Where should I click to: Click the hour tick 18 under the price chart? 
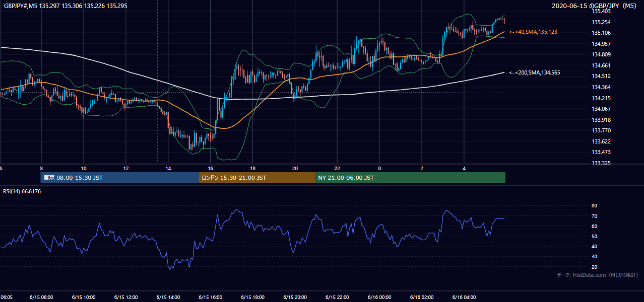click(253, 168)
